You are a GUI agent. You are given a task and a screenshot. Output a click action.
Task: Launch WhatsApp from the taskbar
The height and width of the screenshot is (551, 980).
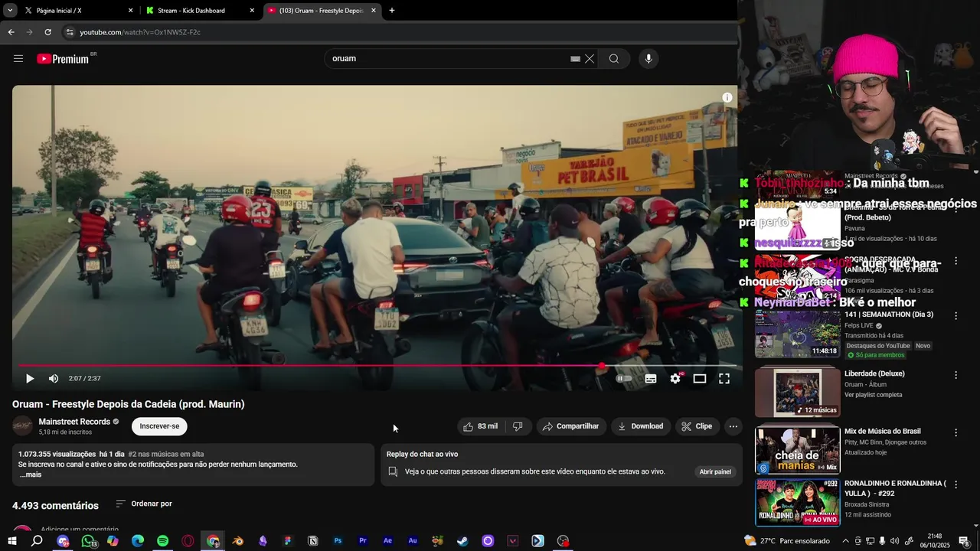click(x=88, y=541)
